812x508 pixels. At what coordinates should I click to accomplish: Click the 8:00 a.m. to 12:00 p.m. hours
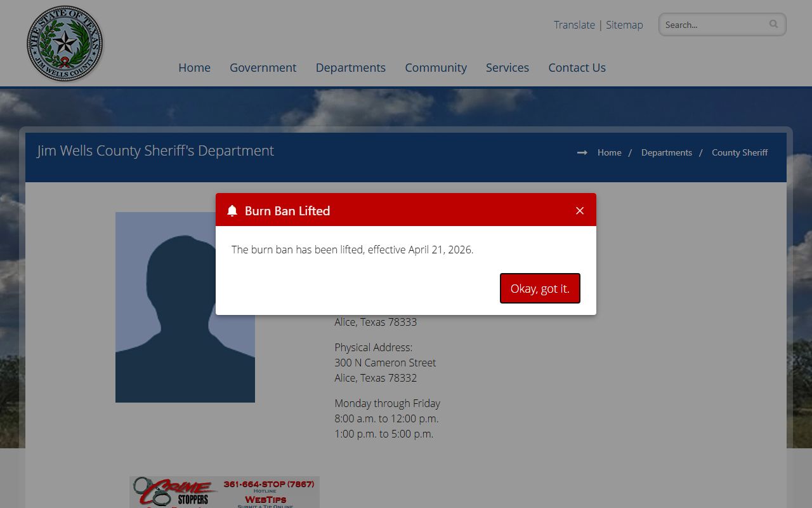(386, 418)
